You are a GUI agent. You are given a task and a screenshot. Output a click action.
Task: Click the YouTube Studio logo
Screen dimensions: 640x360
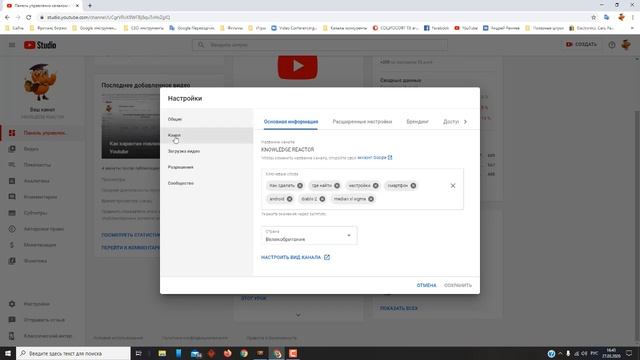(40, 45)
